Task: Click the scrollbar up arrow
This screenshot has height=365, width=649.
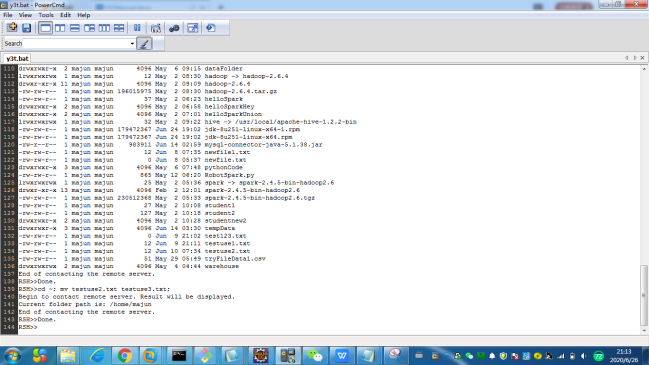Action: point(644,69)
